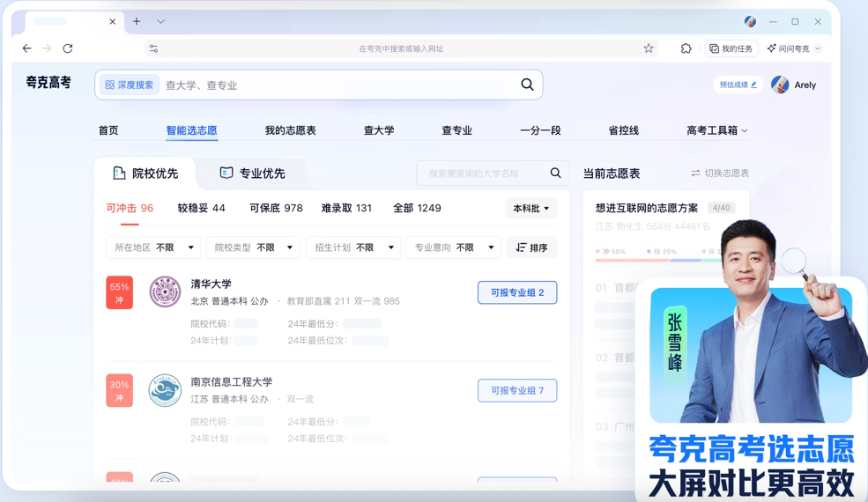Select 智能选志愿 tab
The width and height of the screenshot is (868, 502).
191,130
